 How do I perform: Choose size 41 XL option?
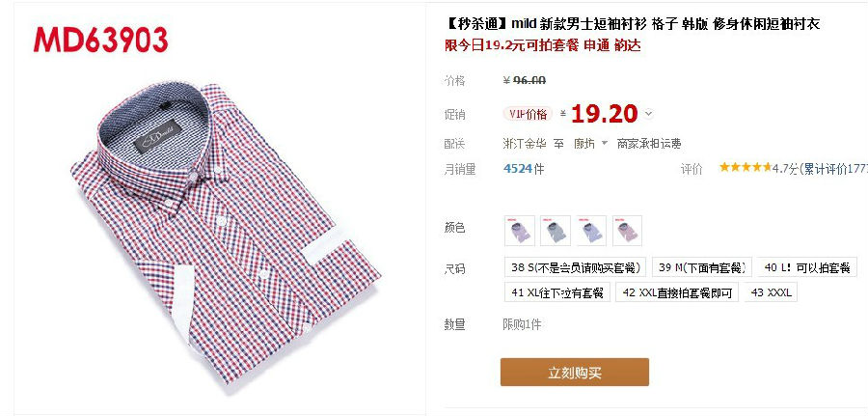click(x=556, y=292)
